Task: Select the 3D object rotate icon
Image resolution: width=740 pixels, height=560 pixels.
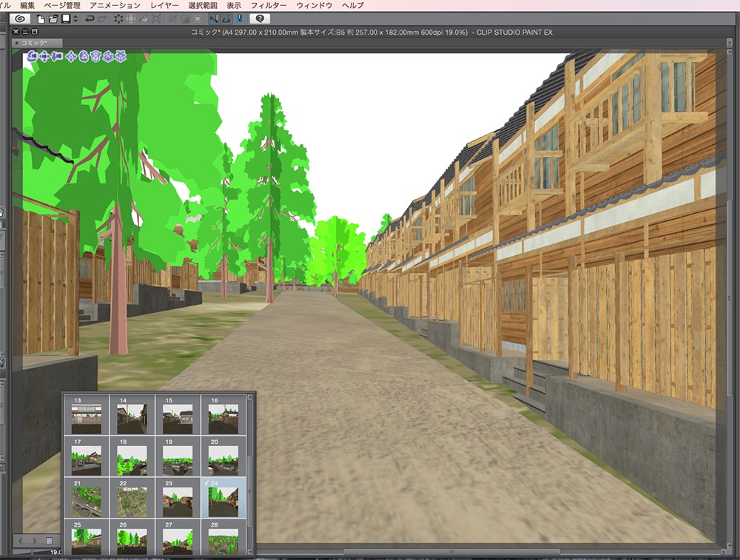Action: coord(84,56)
